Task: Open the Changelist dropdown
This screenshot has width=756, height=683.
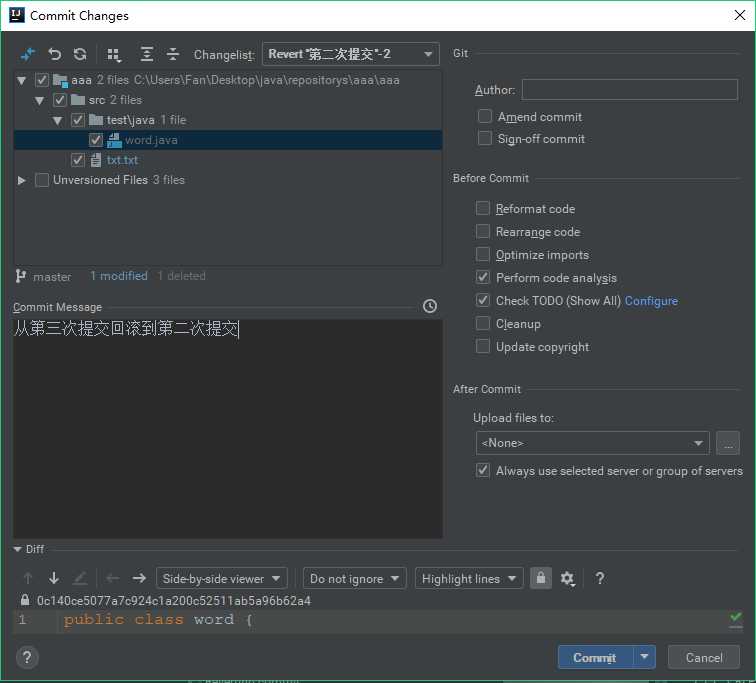Action: (351, 54)
